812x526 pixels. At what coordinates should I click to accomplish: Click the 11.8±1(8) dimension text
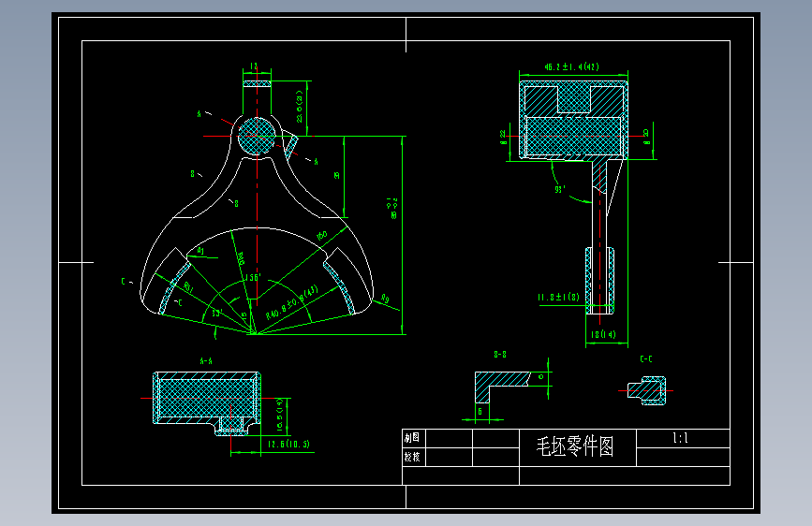[558, 298]
